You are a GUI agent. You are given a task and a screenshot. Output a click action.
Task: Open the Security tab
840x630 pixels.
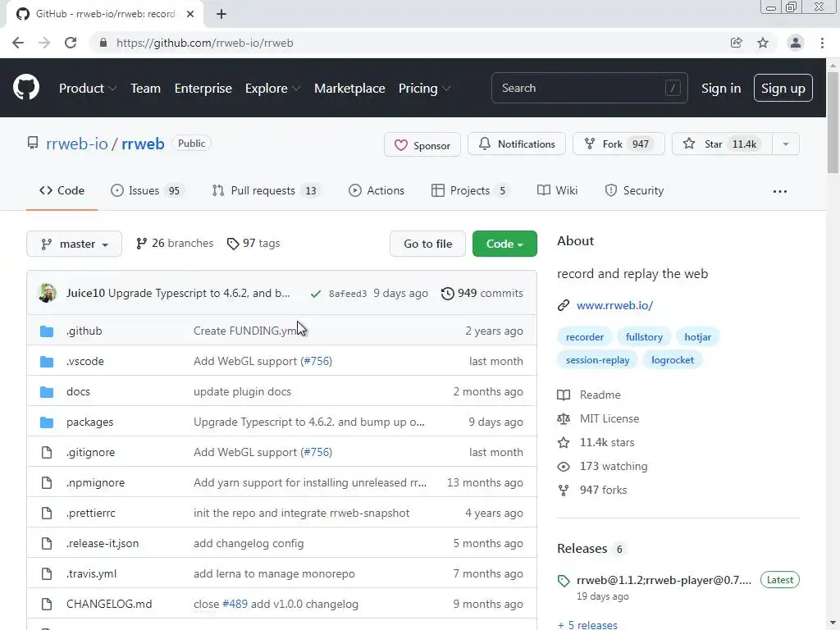pyautogui.click(x=634, y=190)
